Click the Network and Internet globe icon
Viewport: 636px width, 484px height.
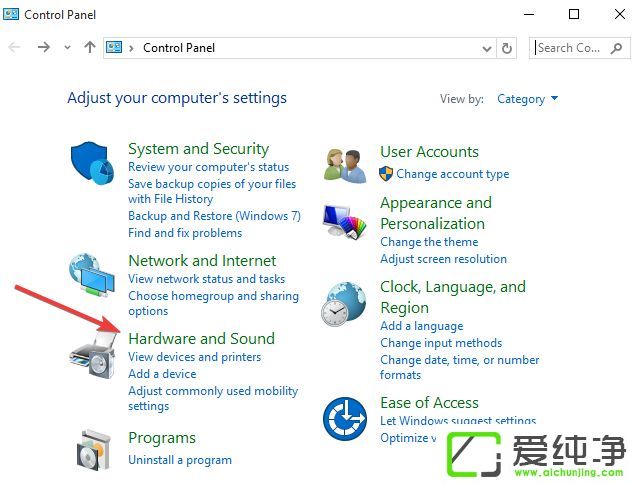pos(91,275)
